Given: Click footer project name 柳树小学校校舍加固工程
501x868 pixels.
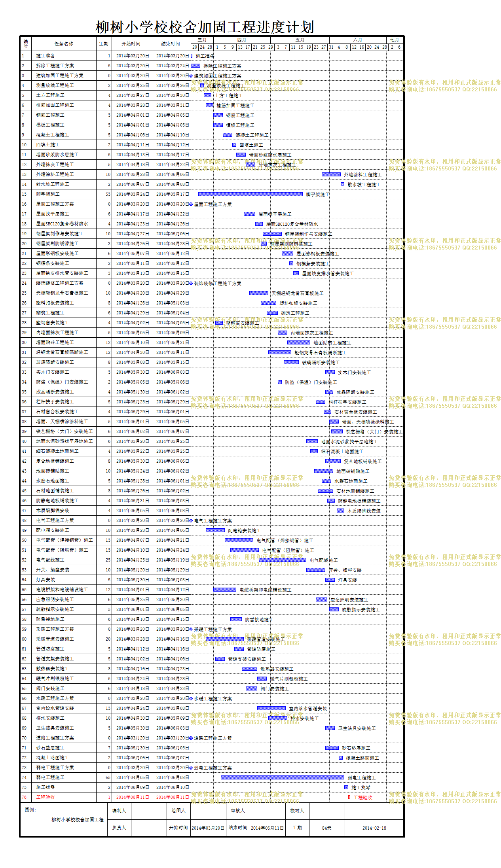Looking at the screenshot, I should tap(78, 820).
